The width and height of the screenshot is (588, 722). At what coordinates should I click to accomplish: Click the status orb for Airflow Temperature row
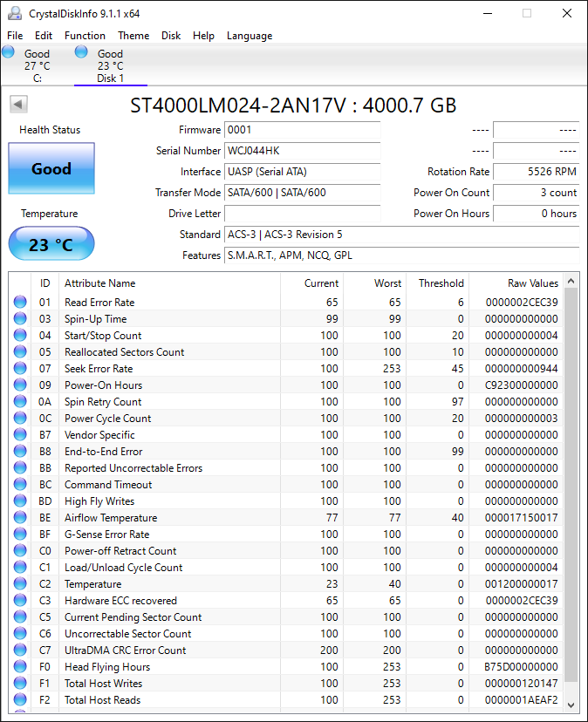(20, 518)
